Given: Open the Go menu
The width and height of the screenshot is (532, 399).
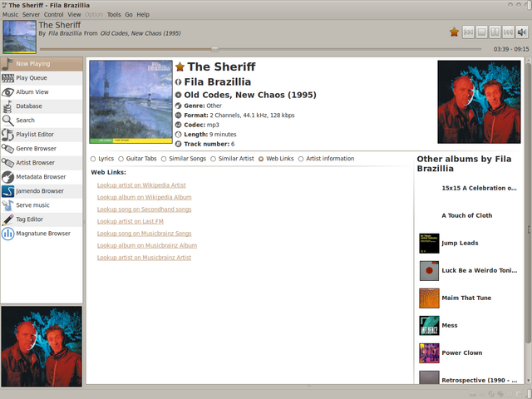Looking at the screenshot, I should pyautogui.click(x=129, y=15).
